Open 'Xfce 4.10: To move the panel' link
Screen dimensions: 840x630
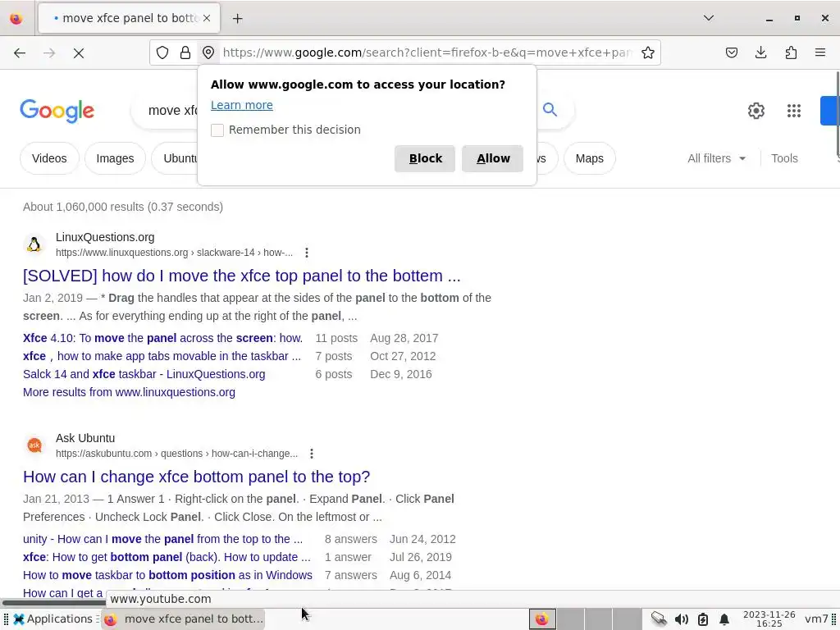pos(163,338)
